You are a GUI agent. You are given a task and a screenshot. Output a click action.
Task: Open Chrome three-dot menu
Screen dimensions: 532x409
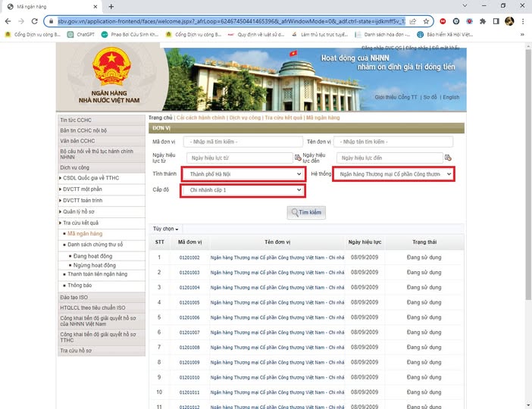pos(522,21)
